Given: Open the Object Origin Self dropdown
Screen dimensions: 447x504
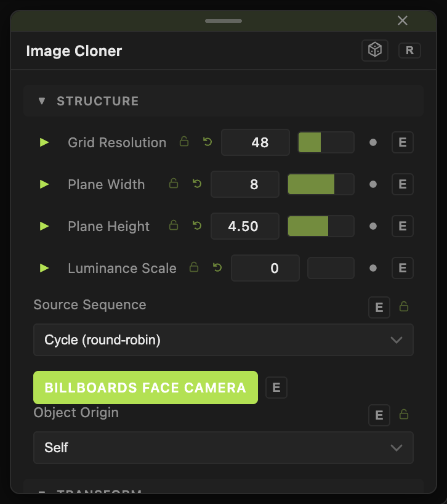Looking at the screenshot, I should point(223,447).
